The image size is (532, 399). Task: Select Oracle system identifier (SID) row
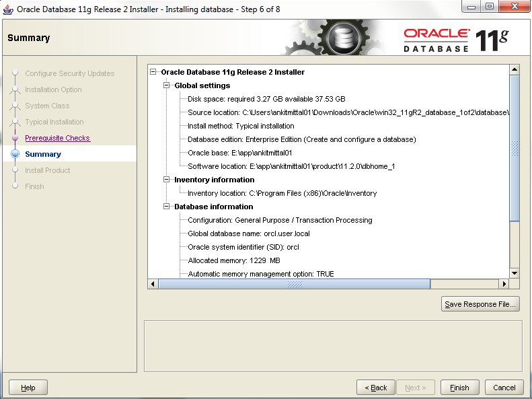pos(243,247)
